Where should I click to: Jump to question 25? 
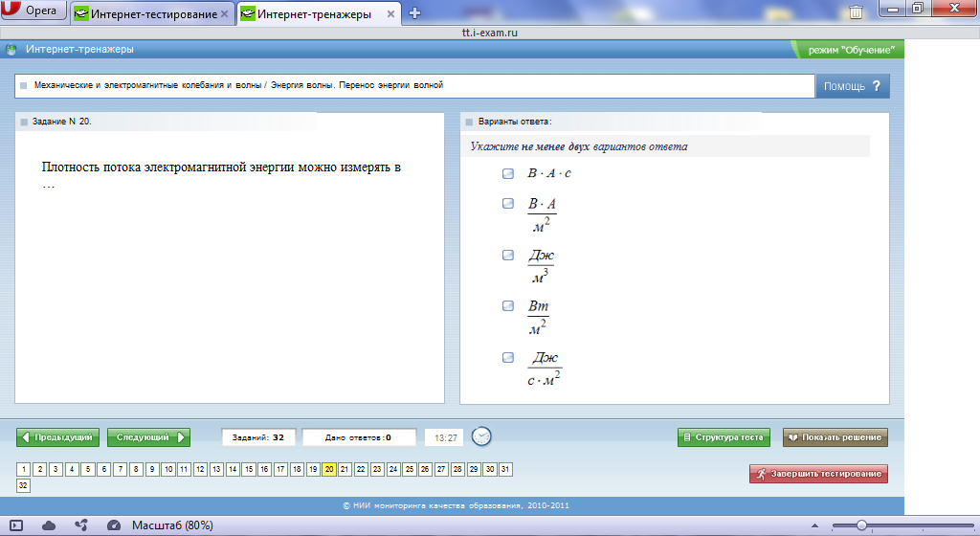coord(410,469)
